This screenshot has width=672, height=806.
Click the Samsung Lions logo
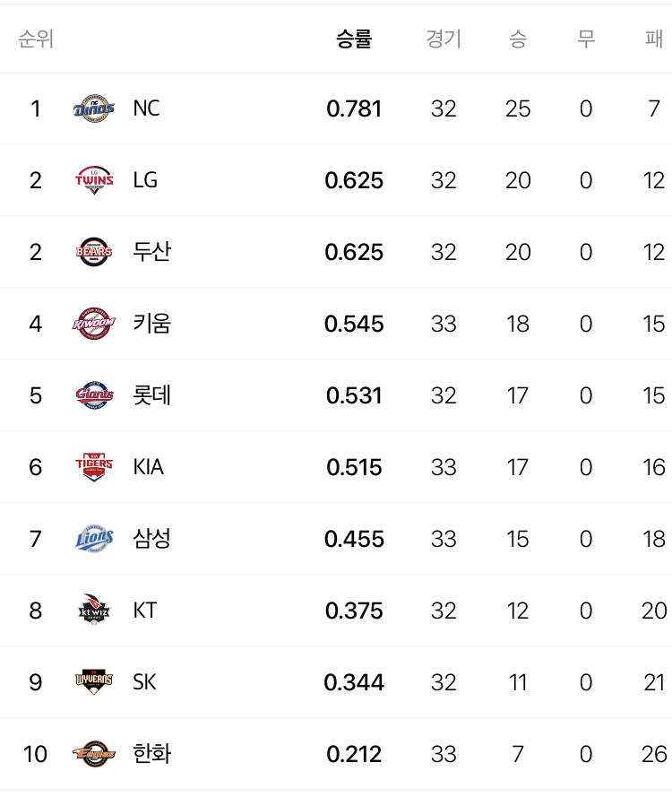coord(94,539)
